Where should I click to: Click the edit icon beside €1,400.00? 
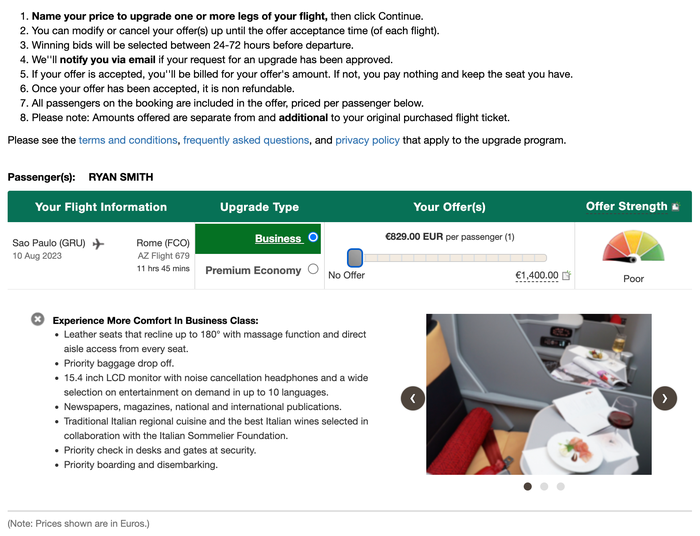(566, 275)
